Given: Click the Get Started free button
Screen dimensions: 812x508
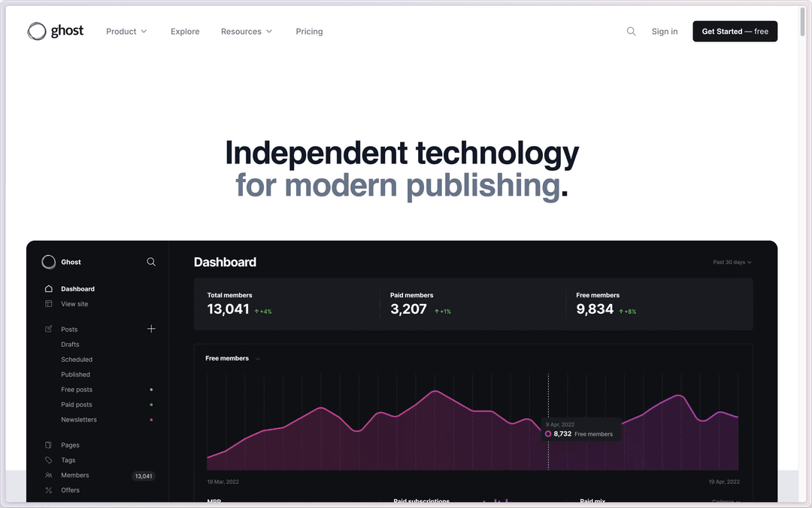Looking at the screenshot, I should [735, 31].
